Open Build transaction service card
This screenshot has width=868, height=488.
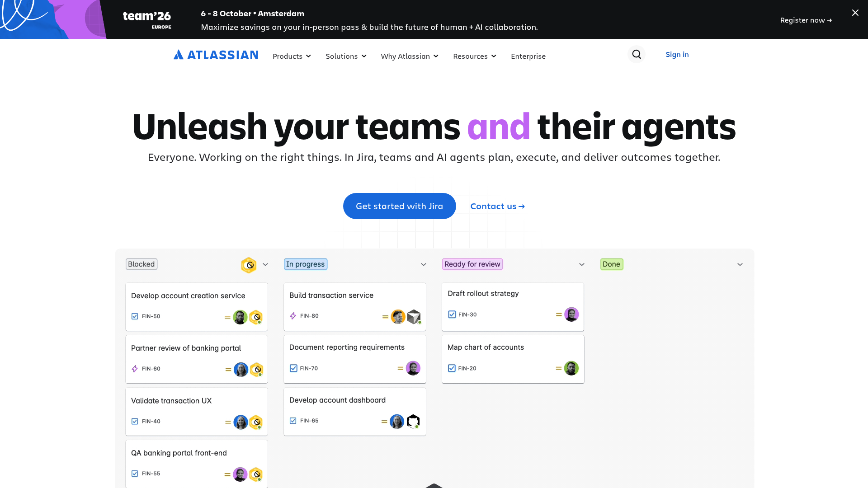click(x=355, y=307)
